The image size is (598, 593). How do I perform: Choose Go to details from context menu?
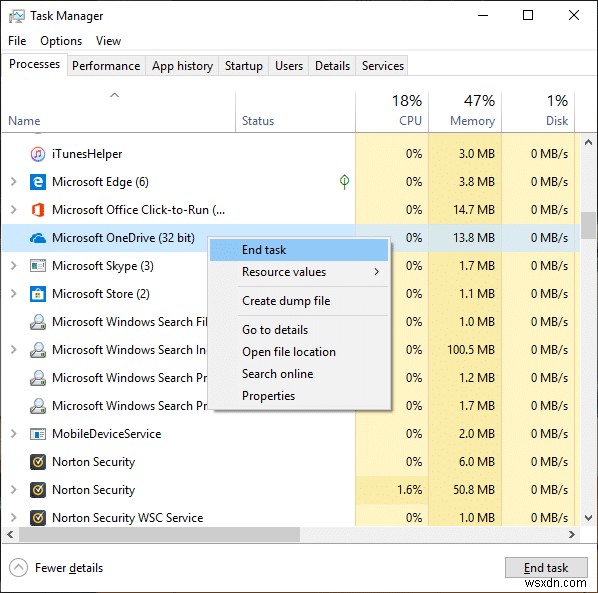point(299,330)
